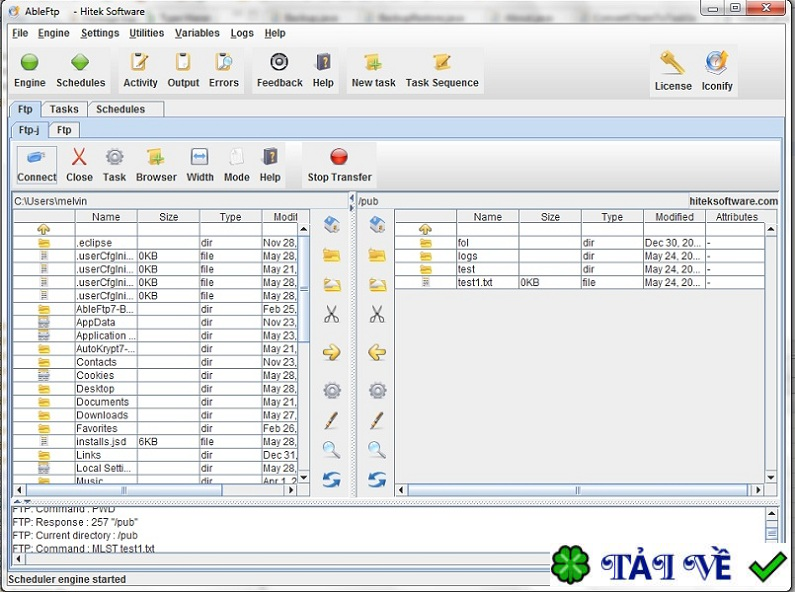Click the Iconify icon
Viewport: 795px width, 592px height.
(x=717, y=72)
